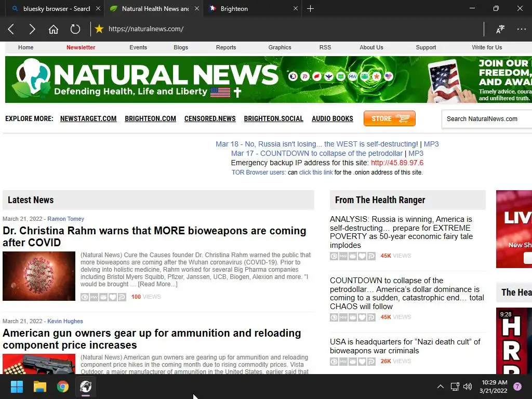The width and height of the screenshot is (532, 399).
Task: Open the RSS menu item
Action: click(x=325, y=47)
